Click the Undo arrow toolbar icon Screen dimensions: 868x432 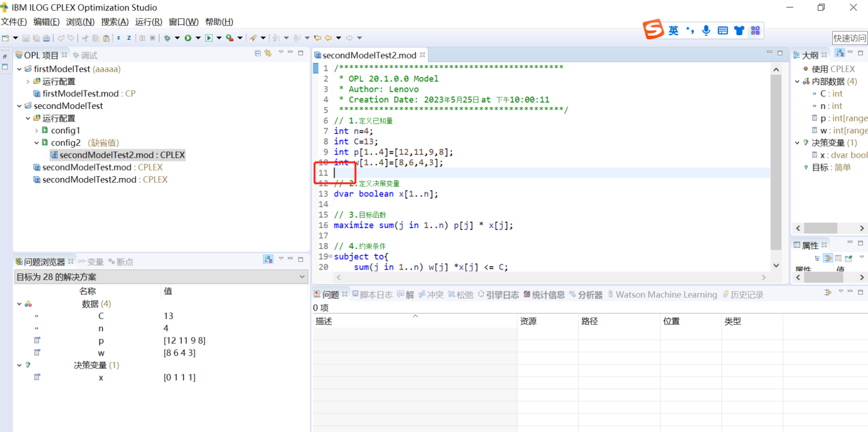point(61,38)
